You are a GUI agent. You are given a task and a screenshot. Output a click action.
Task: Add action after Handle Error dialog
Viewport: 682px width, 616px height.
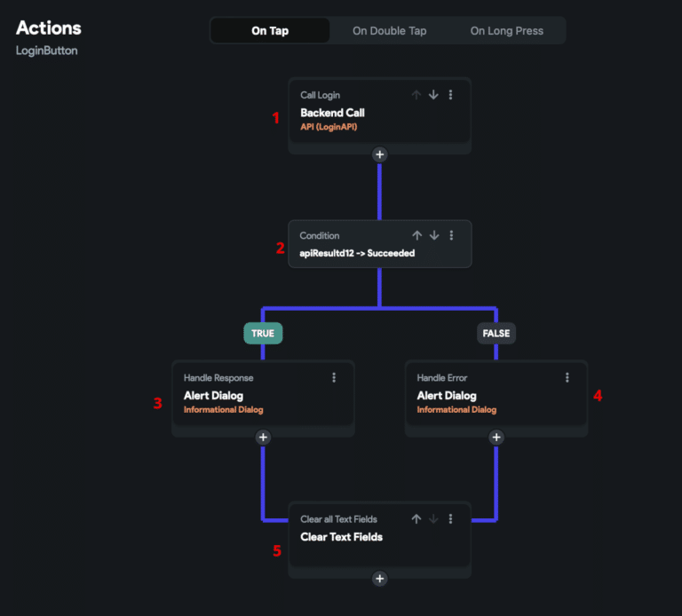click(x=496, y=438)
